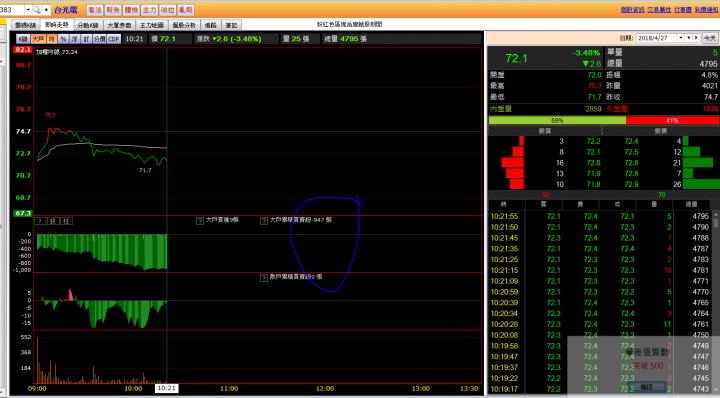Go to next day arrow
The width and height of the screenshot is (720, 398).
[696, 38]
